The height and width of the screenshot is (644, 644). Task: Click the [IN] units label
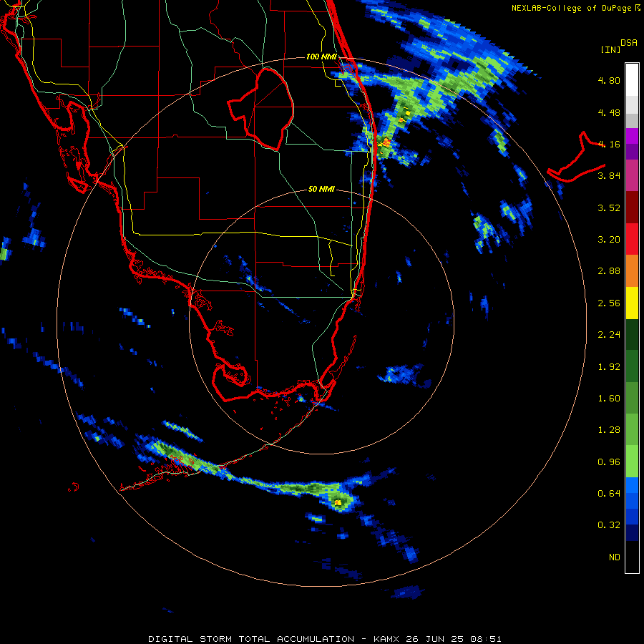coord(611,49)
